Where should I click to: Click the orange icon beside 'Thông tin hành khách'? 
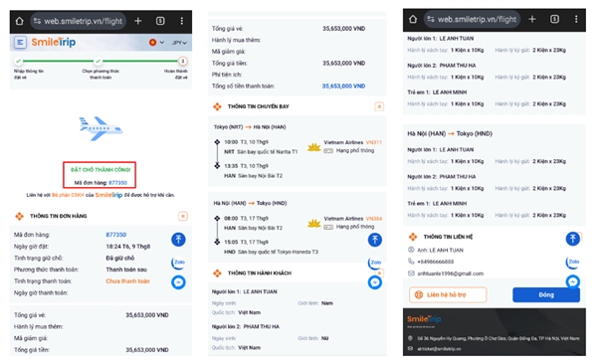click(217, 273)
